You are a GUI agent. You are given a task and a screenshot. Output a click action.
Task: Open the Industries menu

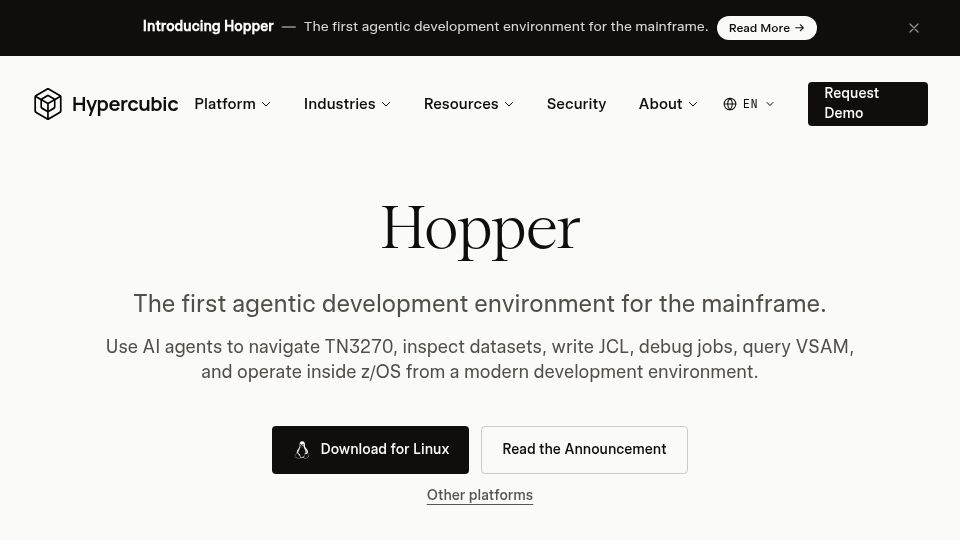point(347,104)
